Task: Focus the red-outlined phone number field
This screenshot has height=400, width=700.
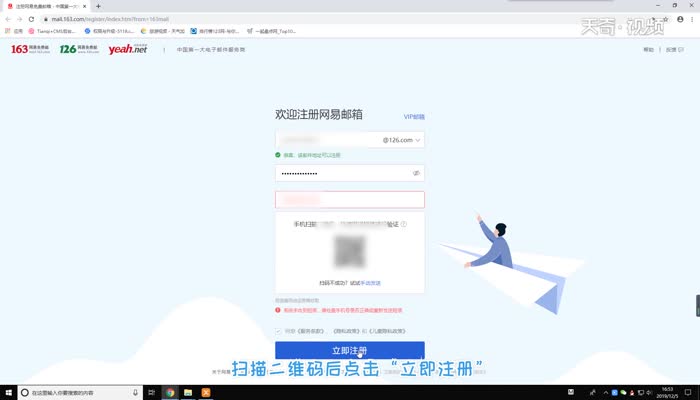Action: pos(350,200)
